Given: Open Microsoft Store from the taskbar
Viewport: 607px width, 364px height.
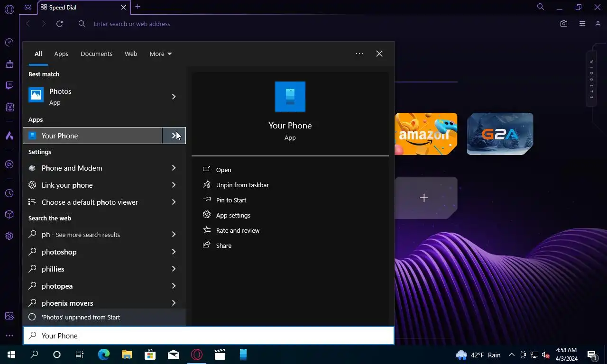Looking at the screenshot, I should 150,355.
